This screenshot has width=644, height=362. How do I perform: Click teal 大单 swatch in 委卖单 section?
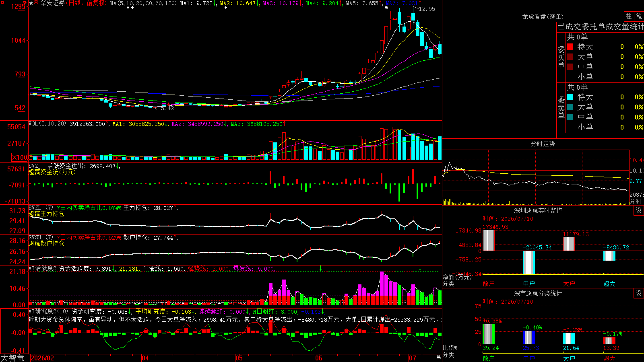[570, 107]
